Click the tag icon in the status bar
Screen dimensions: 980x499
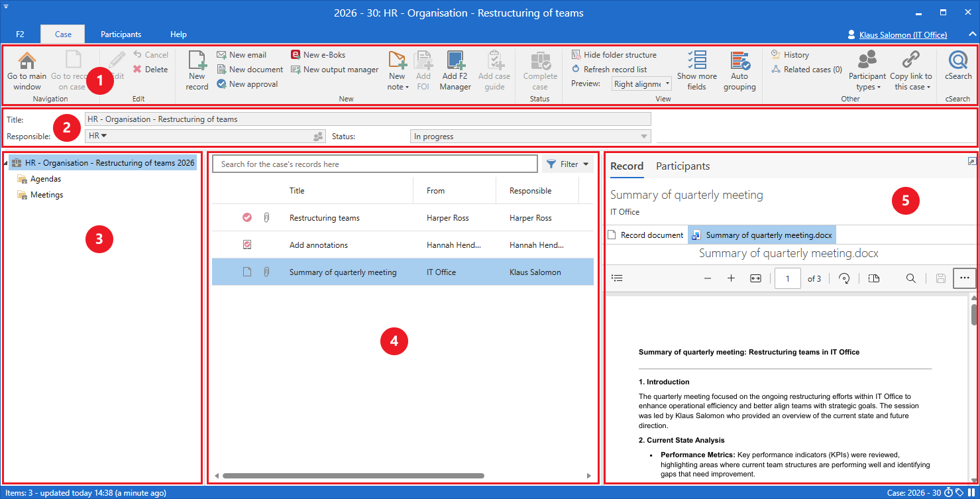coord(959,493)
